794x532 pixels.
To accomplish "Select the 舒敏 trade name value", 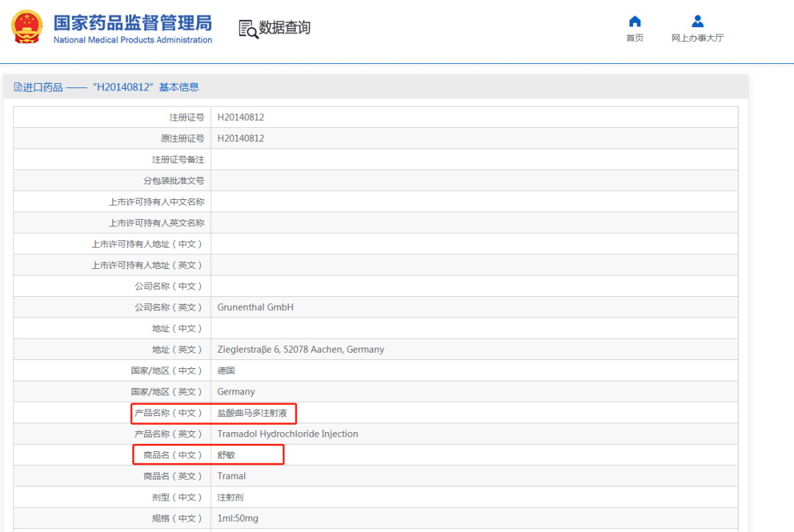I will coord(226,456).
